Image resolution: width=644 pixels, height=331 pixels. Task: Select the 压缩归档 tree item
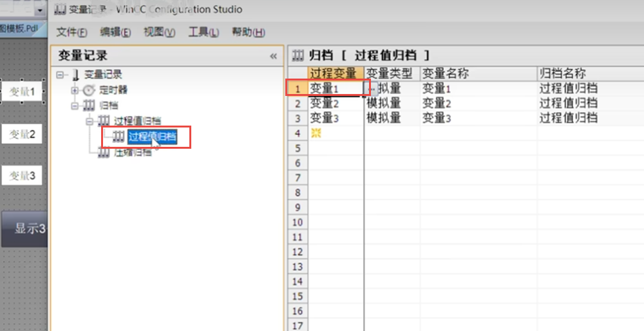(133, 153)
